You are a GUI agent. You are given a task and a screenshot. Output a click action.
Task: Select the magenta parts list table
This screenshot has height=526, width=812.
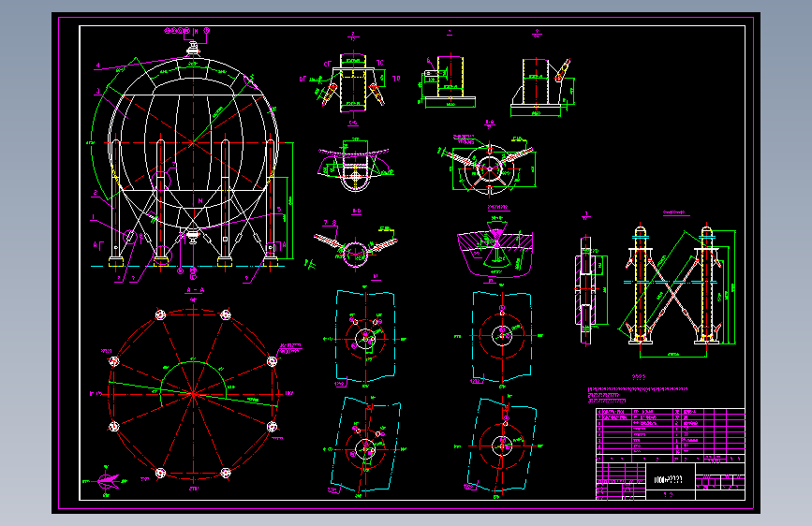point(671,435)
